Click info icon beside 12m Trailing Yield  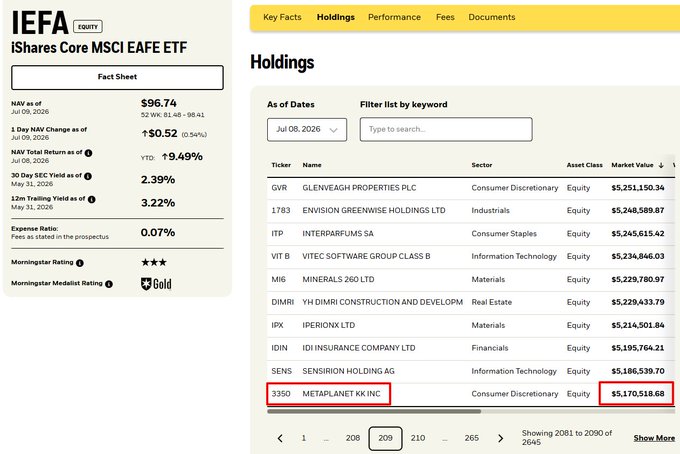click(92, 199)
